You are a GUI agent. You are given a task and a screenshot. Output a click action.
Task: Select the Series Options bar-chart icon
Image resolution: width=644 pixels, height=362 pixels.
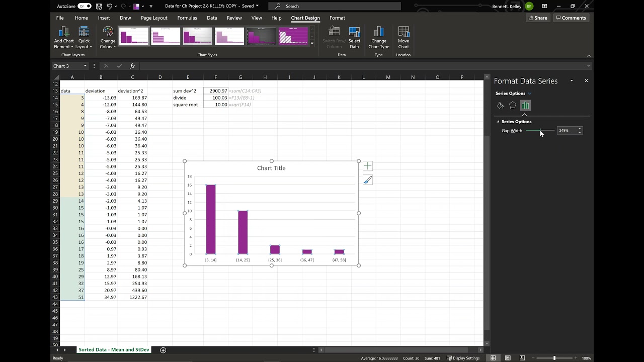click(x=525, y=105)
